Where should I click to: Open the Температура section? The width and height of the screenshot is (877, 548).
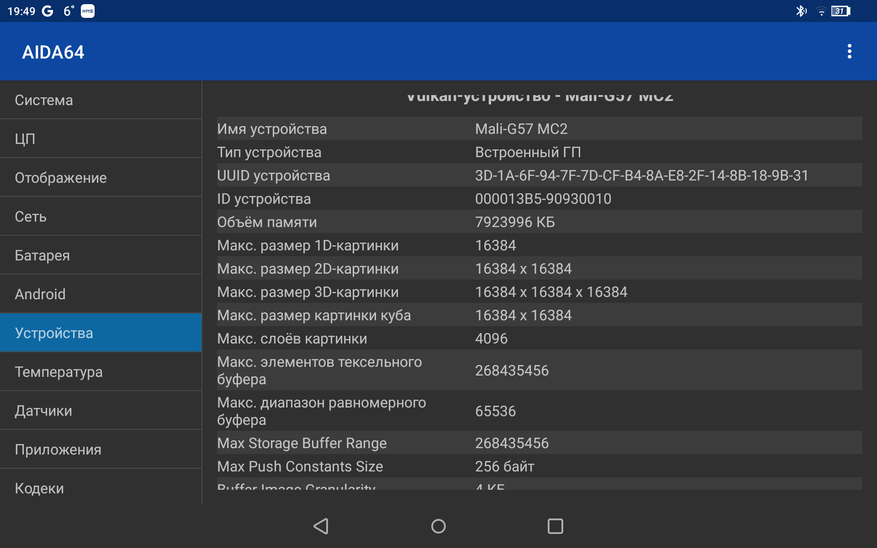pos(100,372)
